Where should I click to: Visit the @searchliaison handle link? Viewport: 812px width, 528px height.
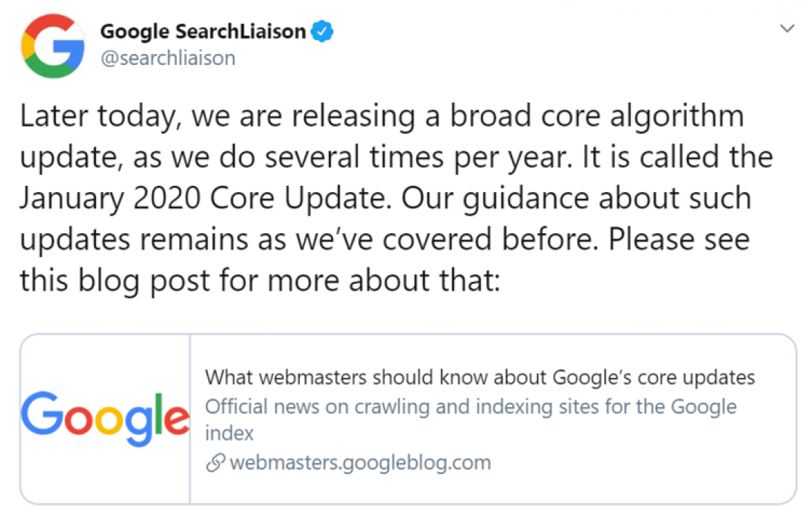[x=168, y=58]
